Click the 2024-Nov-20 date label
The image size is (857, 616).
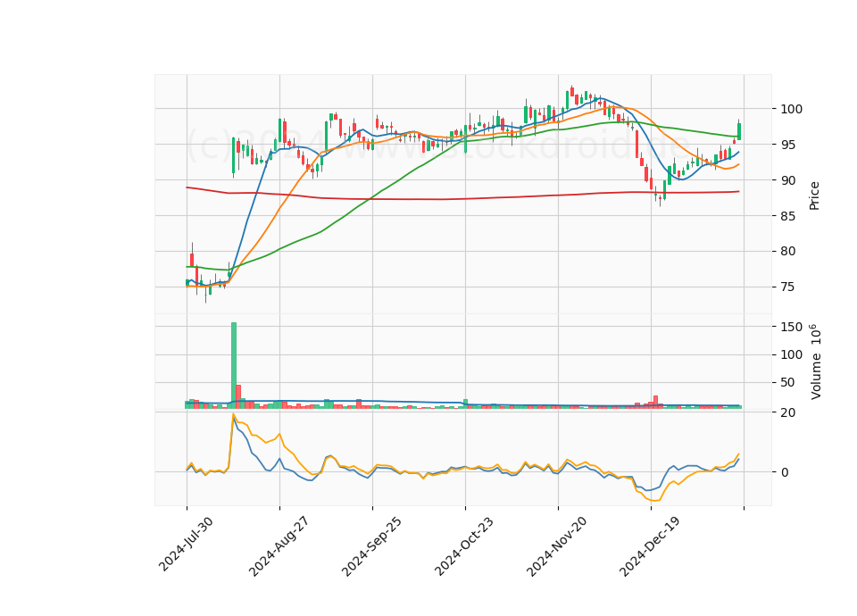tap(557, 546)
